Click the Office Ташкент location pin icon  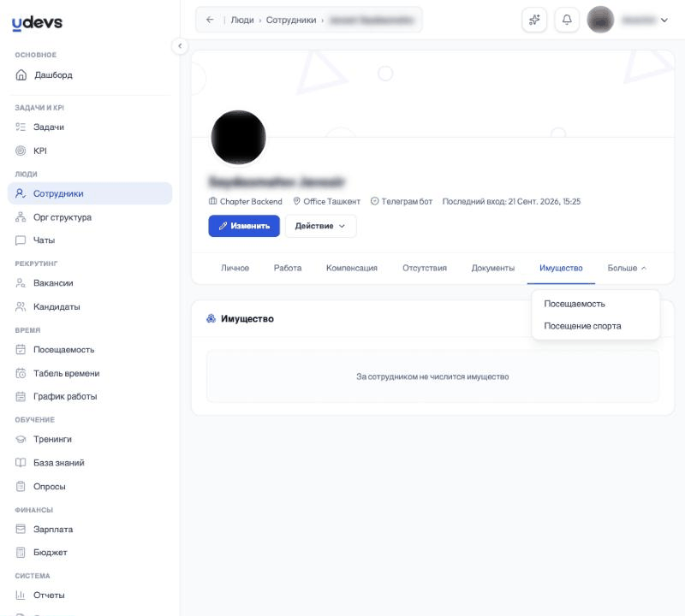tap(296, 201)
